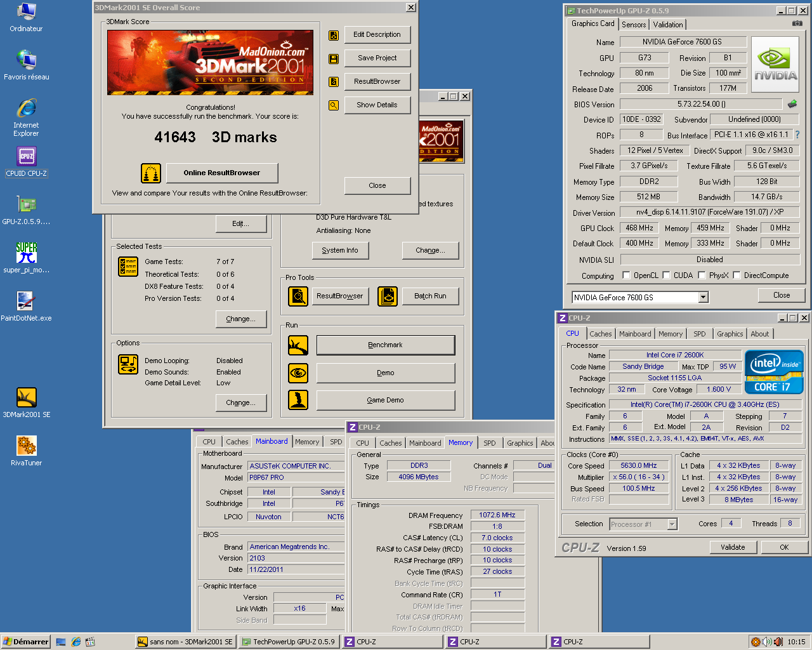The width and height of the screenshot is (812, 650).
Task: Click the Selected Tests list icon
Action: [x=128, y=266]
